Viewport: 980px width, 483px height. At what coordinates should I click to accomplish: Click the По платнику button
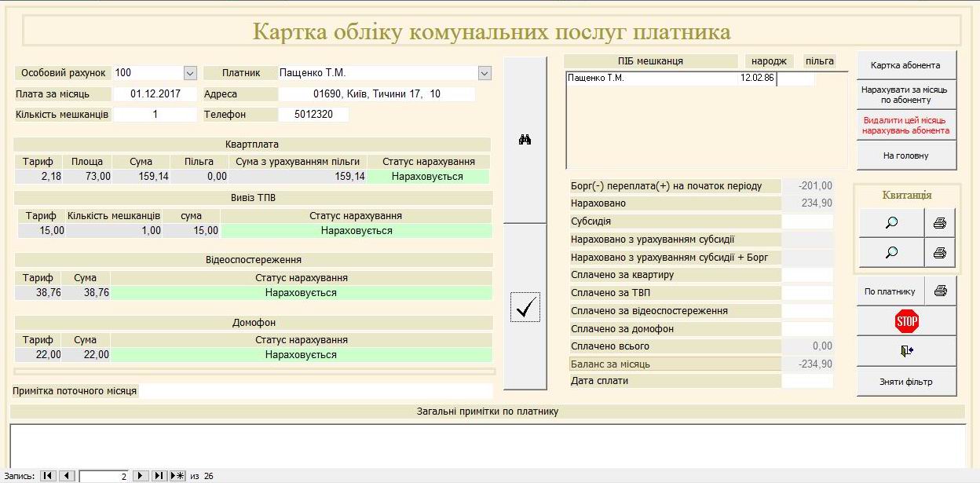click(890, 291)
